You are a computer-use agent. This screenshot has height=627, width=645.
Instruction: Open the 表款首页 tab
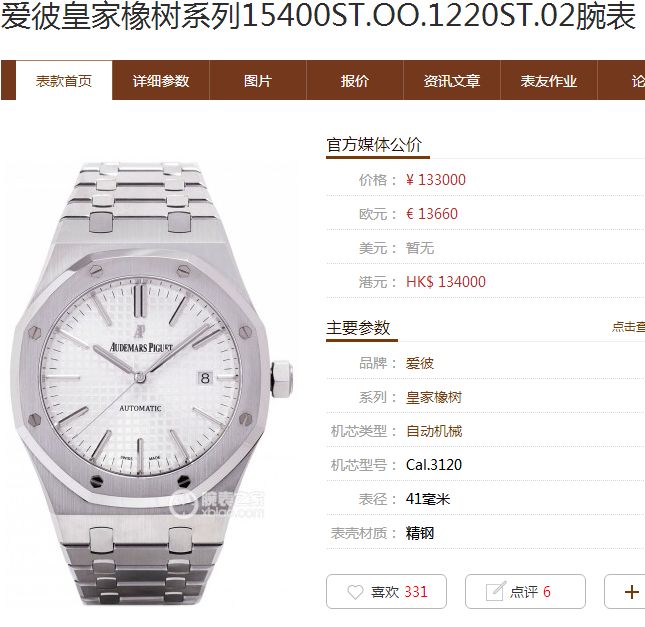pyautogui.click(x=64, y=81)
